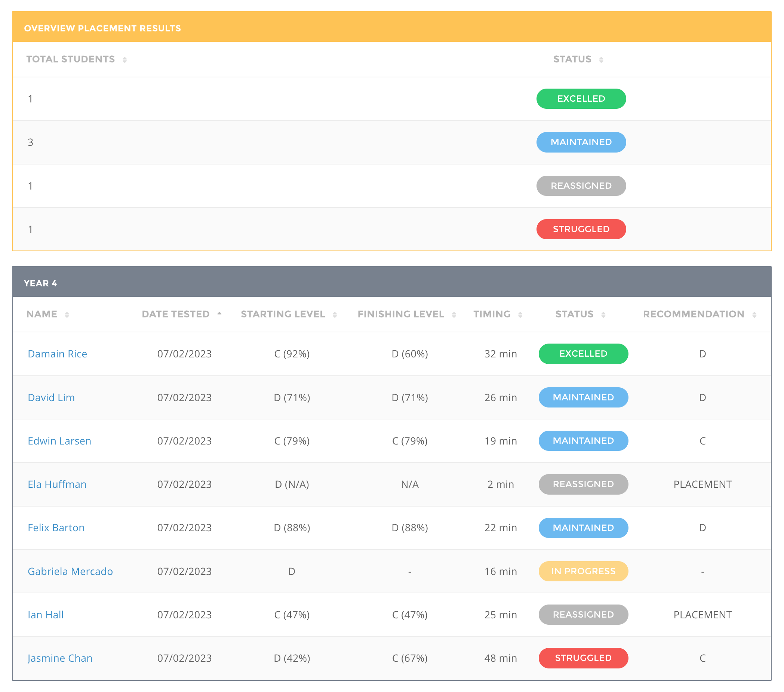Click REASSIGNED badge in Ian Hall row
Image resolution: width=784 pixels, height=692 pixels.
pos(583,615)
